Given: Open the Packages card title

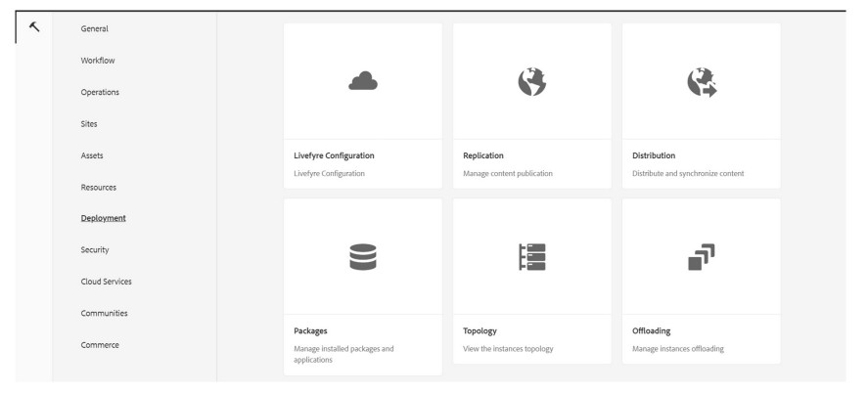Looking at the screenshot, I should [310, 331].
